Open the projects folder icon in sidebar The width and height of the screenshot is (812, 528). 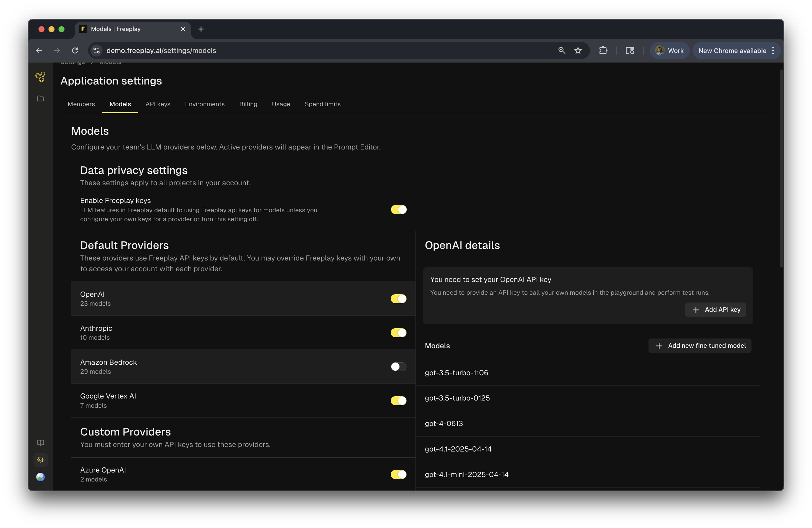tap(40, 98)
